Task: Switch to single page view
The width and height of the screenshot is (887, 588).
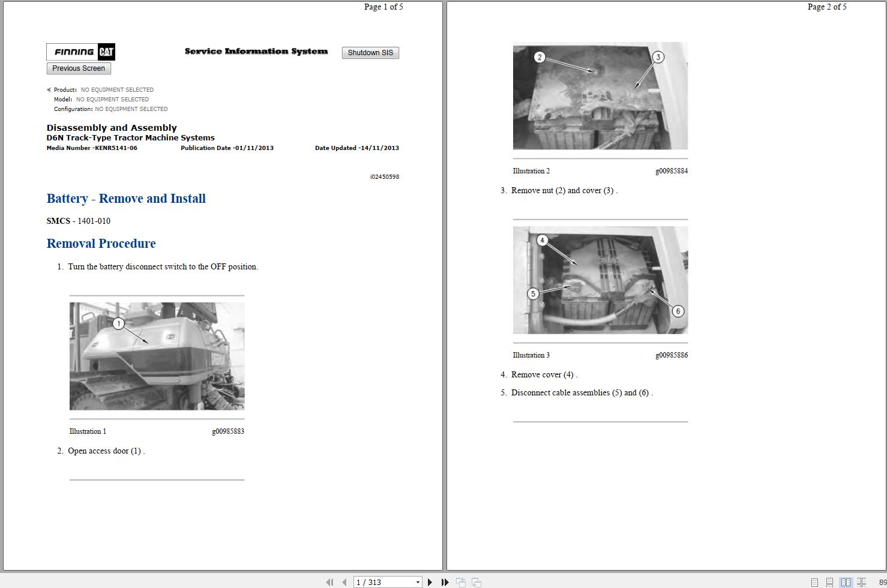Action: pyautogui.click(x=814, y=583)
